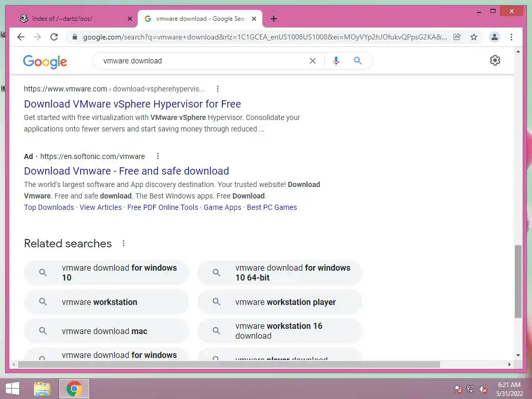The height and width of the screenshot is (399, 532).
Task: Click the URL in the address bar
Action: [x=264, y=37]
